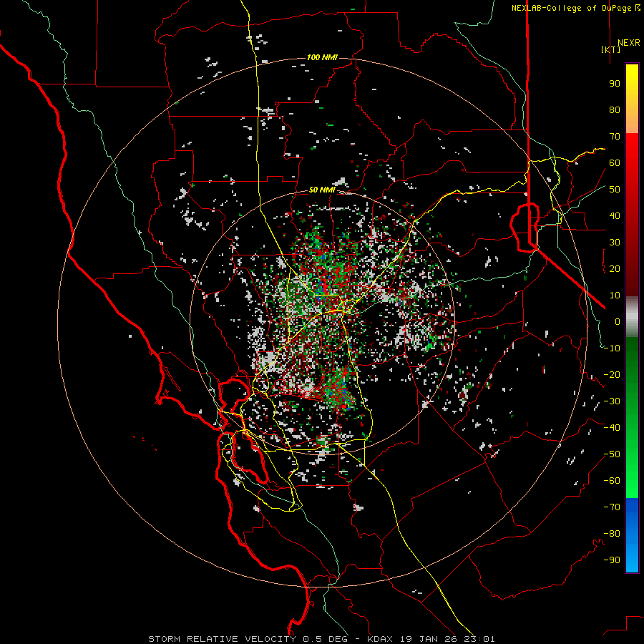Image resolution: width=644 pixels, height=644 pixels.
Task: Pick the blue segment of the velocity color bar
Action: point(632,535)
